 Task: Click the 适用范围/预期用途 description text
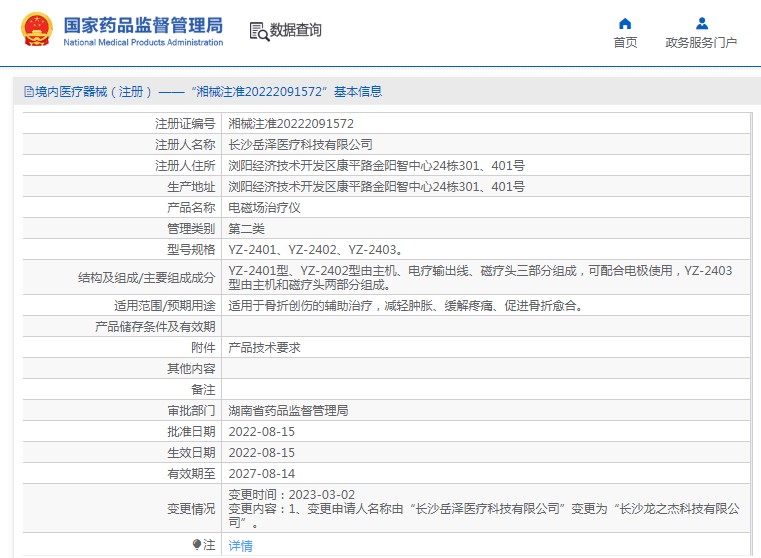(x=406, y=306)
